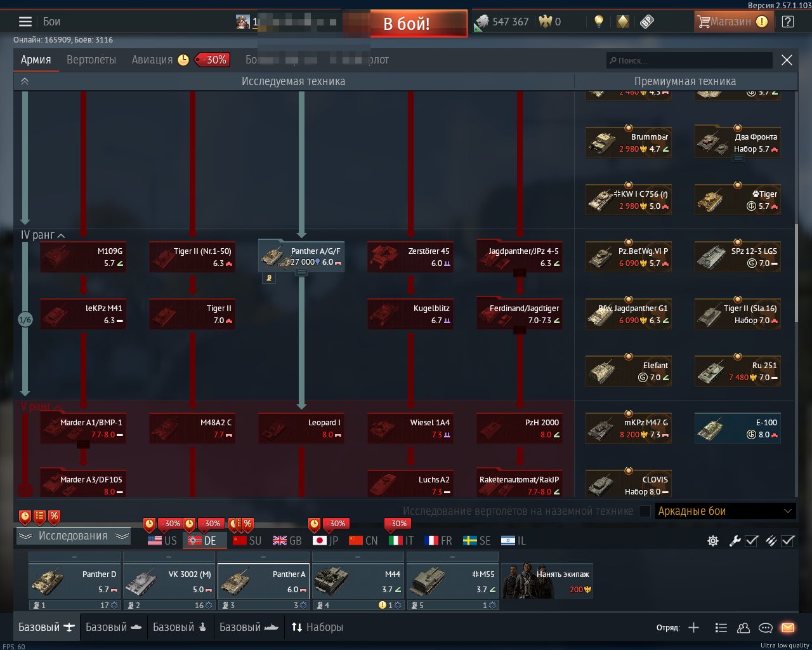This screenshot has width=812, height=650.
Task: Click the Поиск search field
Action: click(690, 60)
